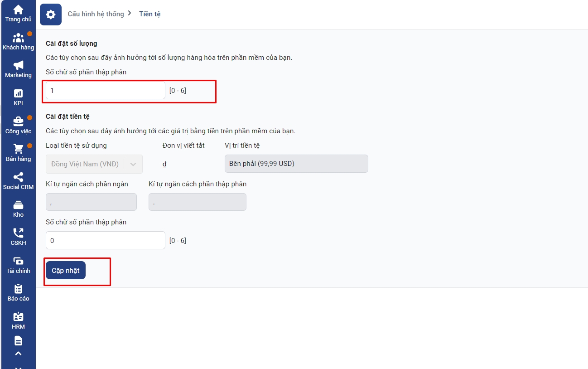588x369 pixels.
Task: Select the Social CRM share icon
Action: pyautogui.click(x=18, y=178)
